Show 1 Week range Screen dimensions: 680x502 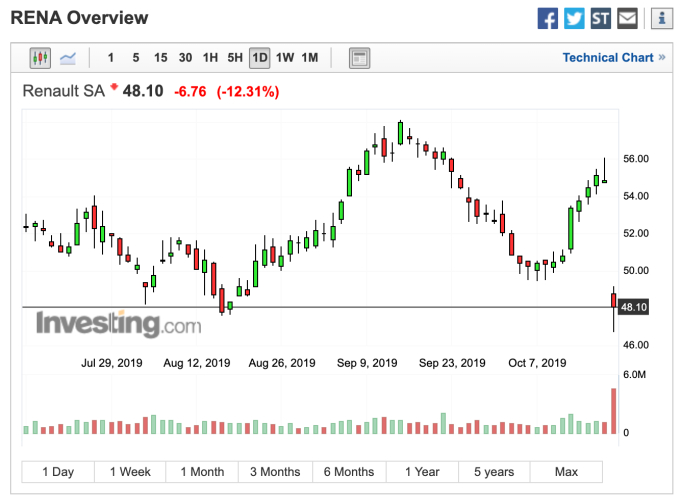pos(130,472)
